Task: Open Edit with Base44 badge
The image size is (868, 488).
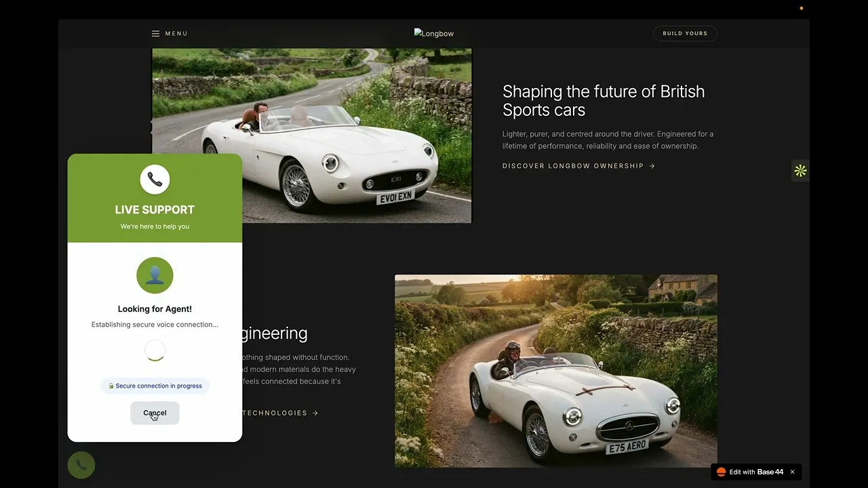Action: (756, 472)
